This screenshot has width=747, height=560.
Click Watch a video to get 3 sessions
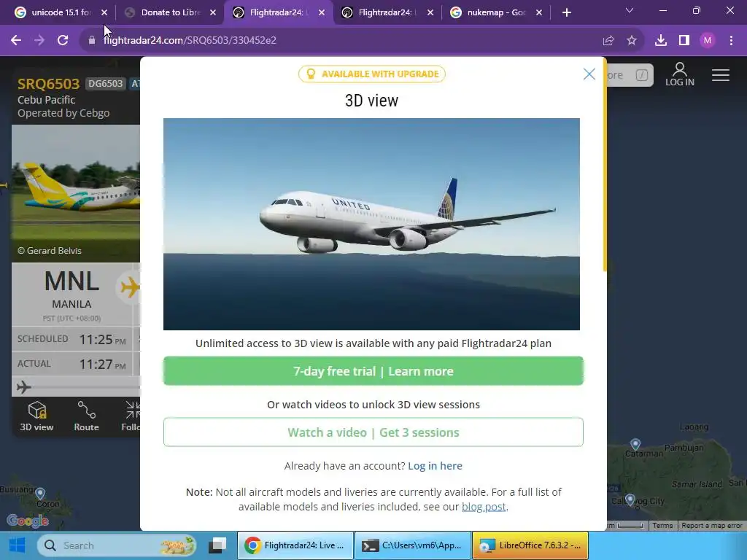click(x=373, y=432)
